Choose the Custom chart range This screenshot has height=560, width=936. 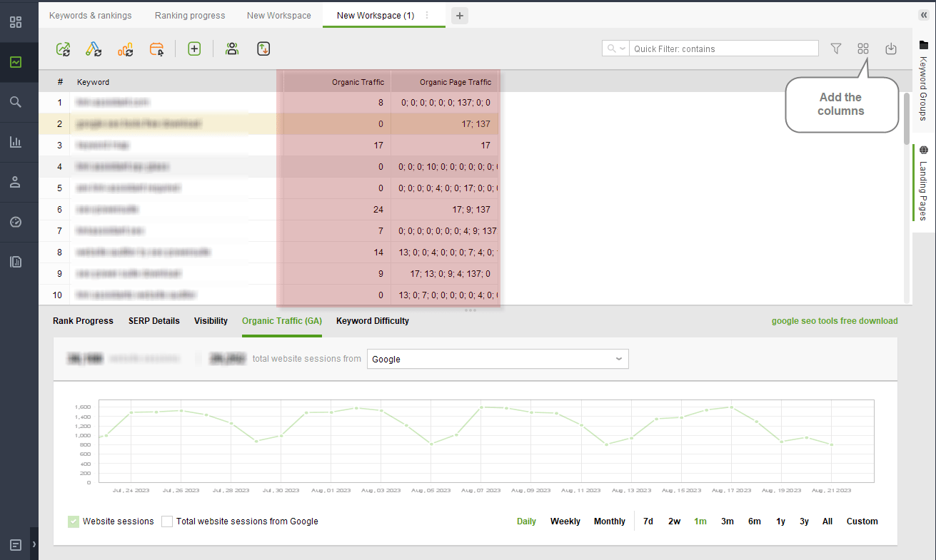pyautogui.click(x=862, y=521)
